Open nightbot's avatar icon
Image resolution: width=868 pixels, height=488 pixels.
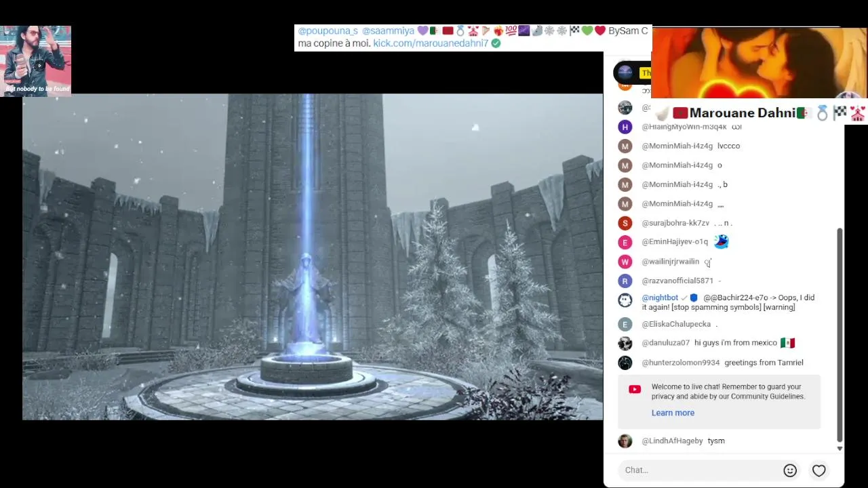pyautogui.click(x=625, y=300)
